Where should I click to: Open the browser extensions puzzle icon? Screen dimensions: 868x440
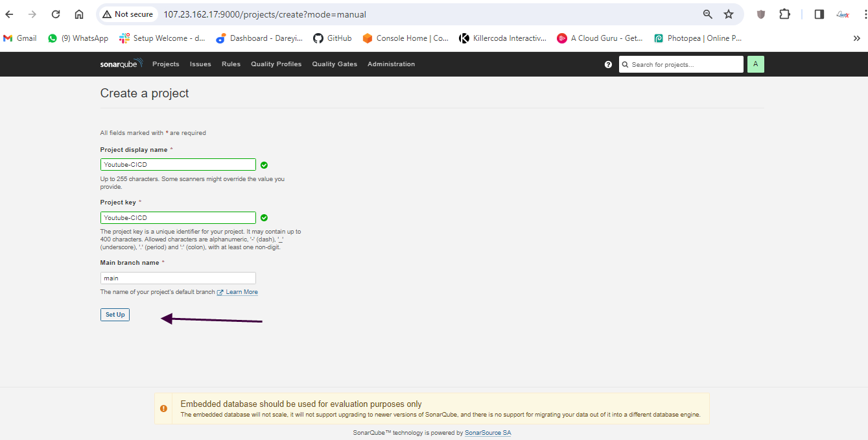(784, 14)
